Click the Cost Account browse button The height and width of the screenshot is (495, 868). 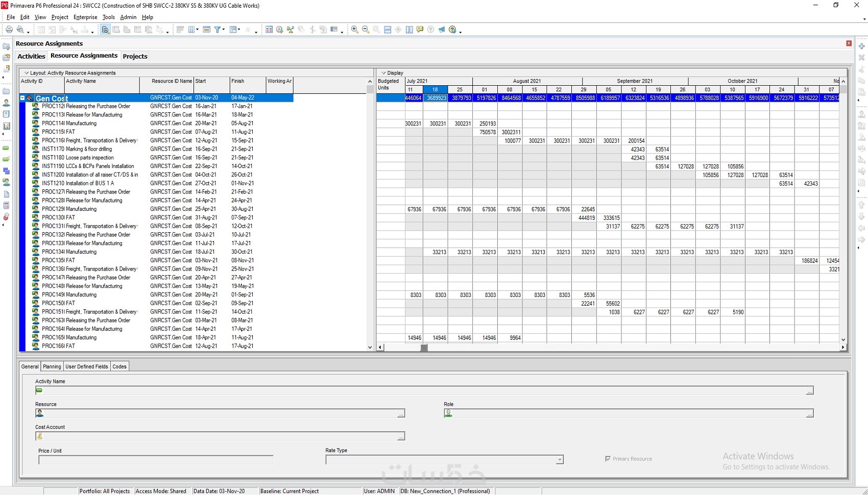401,436
